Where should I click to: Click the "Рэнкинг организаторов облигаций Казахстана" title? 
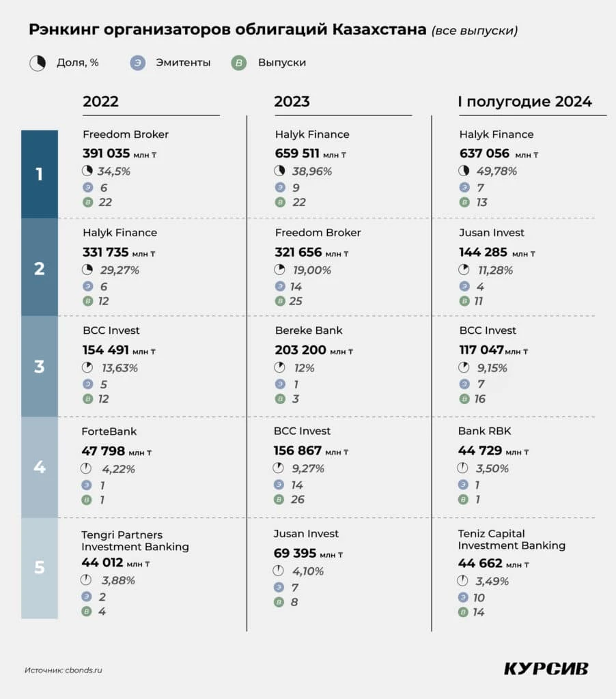pos(227,30)
